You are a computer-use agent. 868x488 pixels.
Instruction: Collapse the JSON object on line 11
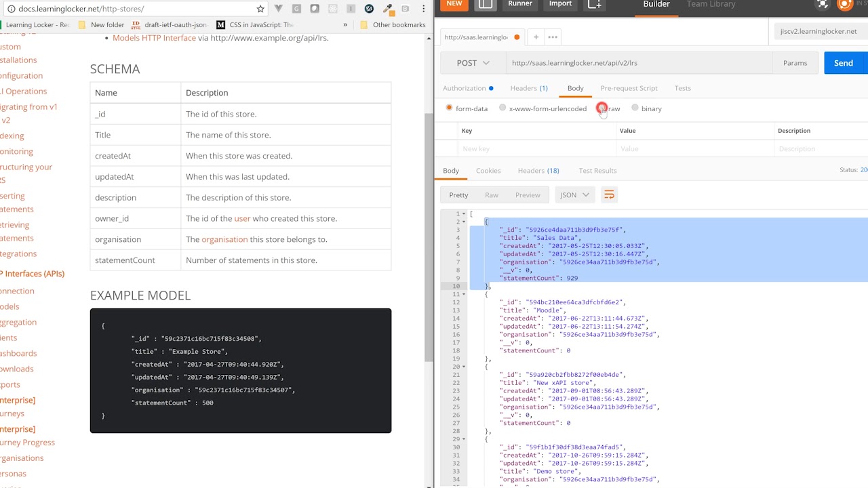pos(463,294)
